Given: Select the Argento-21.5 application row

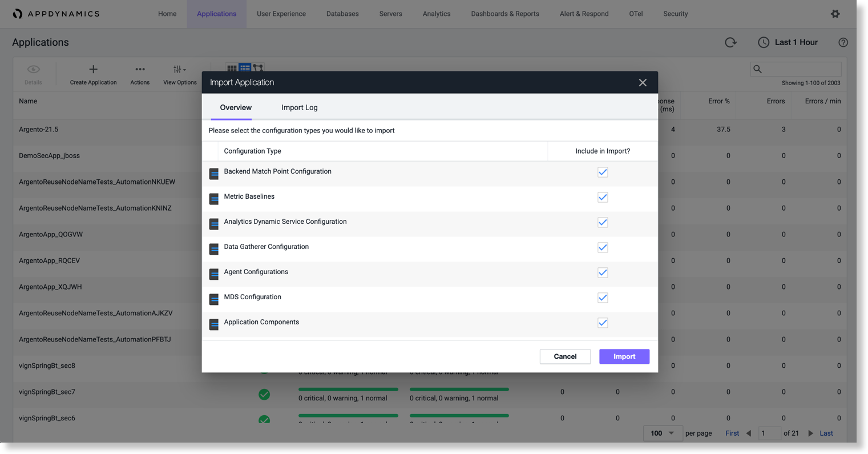Looking at the screenshot, I should point(39,129).
